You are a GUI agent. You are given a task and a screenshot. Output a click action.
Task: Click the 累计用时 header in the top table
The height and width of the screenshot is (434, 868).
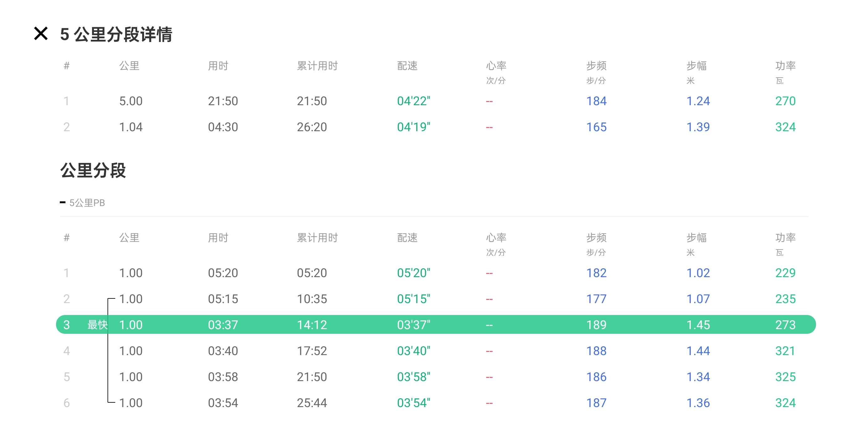(317, 66)
